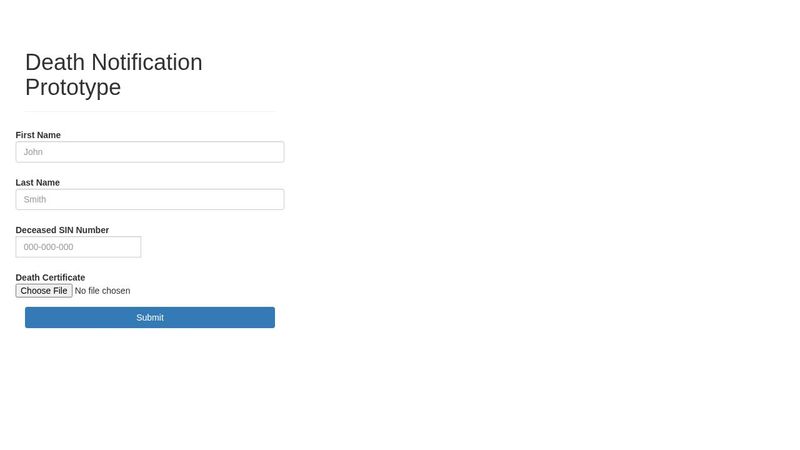Screen dimensions: 800x450
Task: Click the word "Notification" in the title
Action: pos(148,62)
